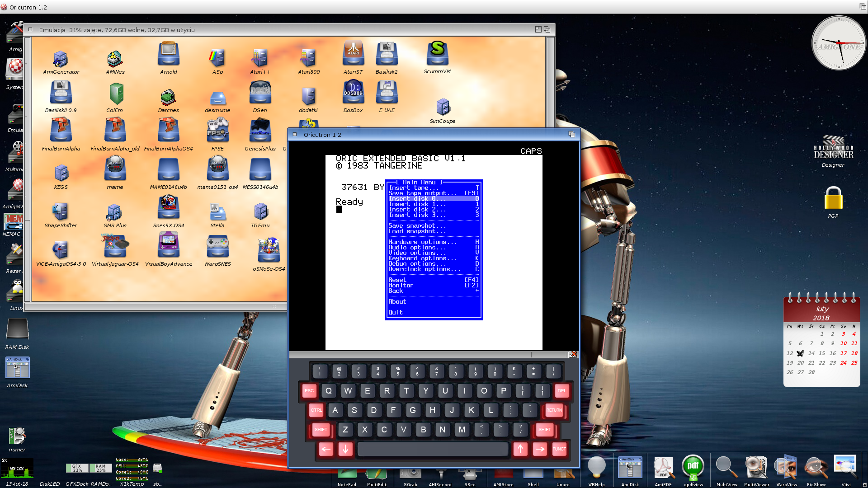Click the RETURN key on virtual keyboard

click(x=554, y=410)
